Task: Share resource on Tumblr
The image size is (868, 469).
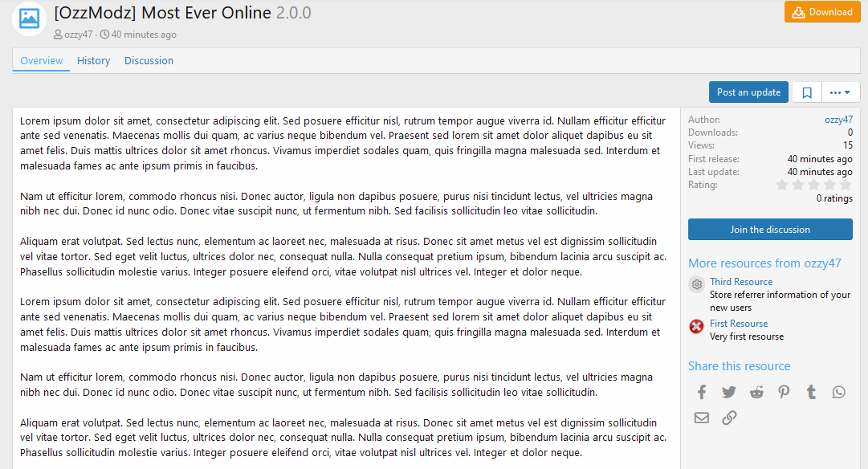Action: pos(811,392)
